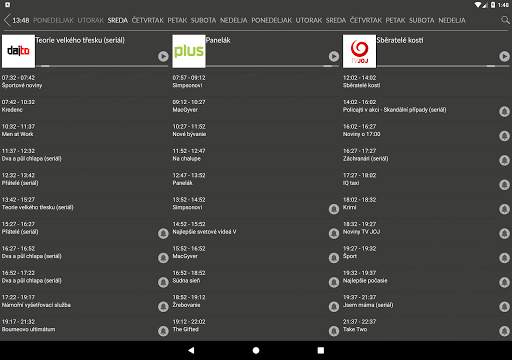The image size is (512, 360).
Task: Click the Dajto programme progress bar
Action: coord(102,66)
